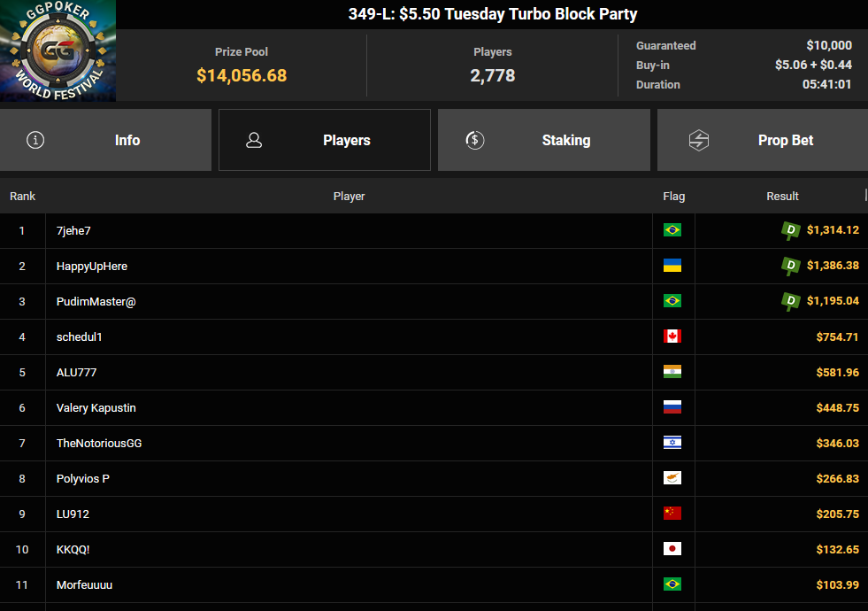The width and height of the screenshot is (868, 611).
Task: Switch to the Staking tab
Action: [x=543, y=140]
